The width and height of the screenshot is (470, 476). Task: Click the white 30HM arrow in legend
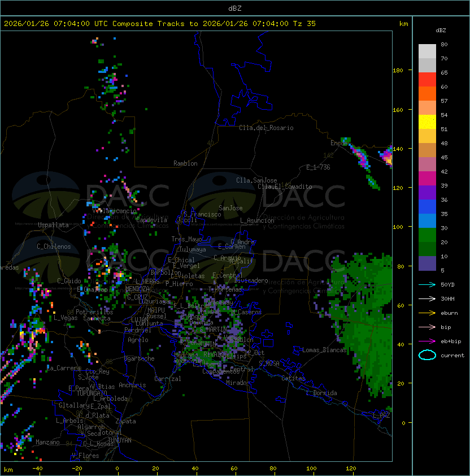[x=427, y=298]
